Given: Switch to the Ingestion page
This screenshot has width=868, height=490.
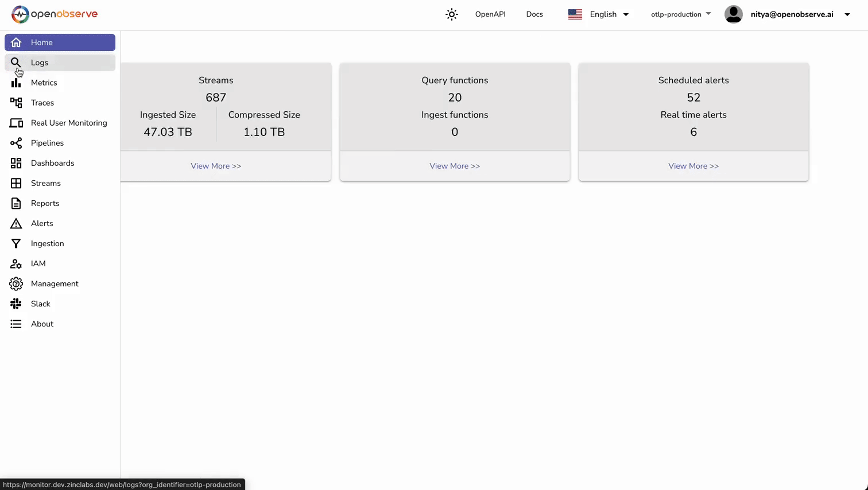Looking at the screenshot, I should pyautogui.click(x=47, y=243).
